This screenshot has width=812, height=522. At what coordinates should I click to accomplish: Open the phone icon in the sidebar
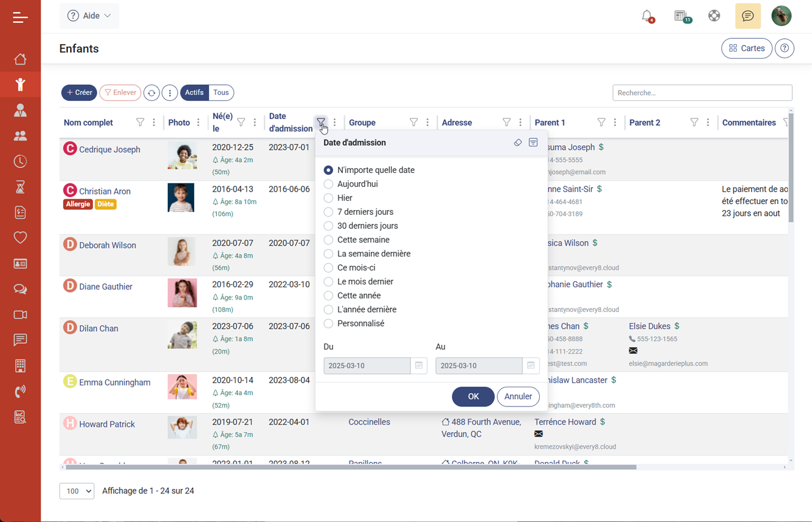point(20,391)
